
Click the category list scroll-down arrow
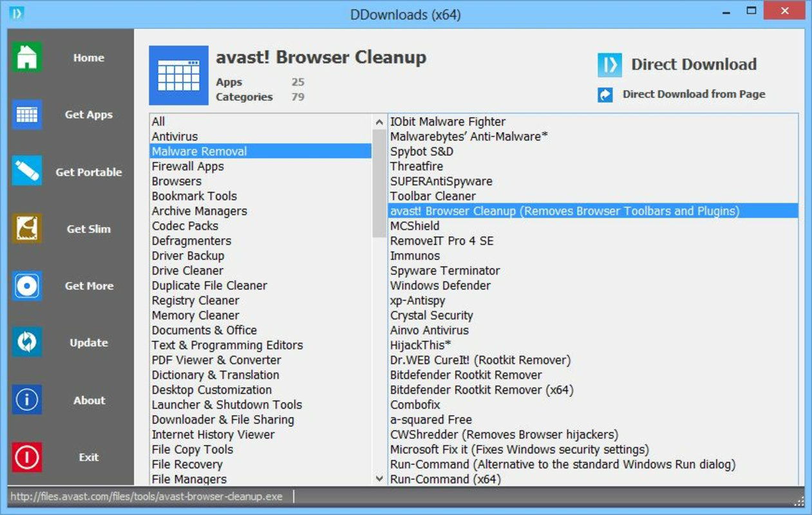click(379, 478)
